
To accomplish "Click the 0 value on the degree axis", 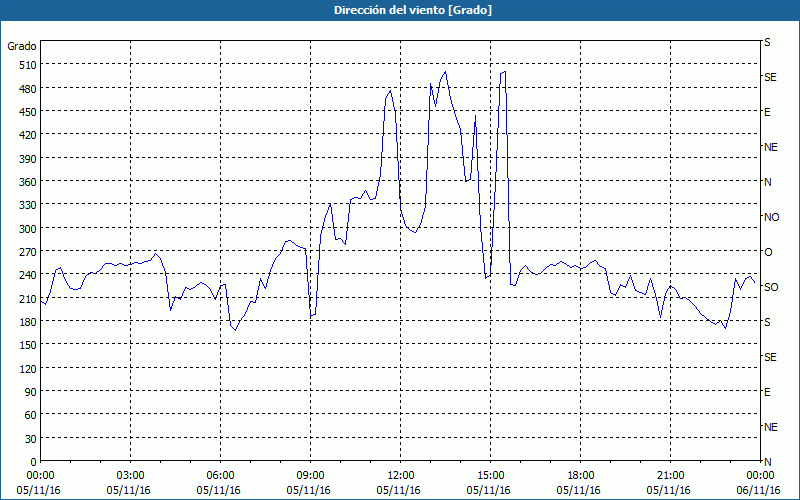I will point(34,462).
